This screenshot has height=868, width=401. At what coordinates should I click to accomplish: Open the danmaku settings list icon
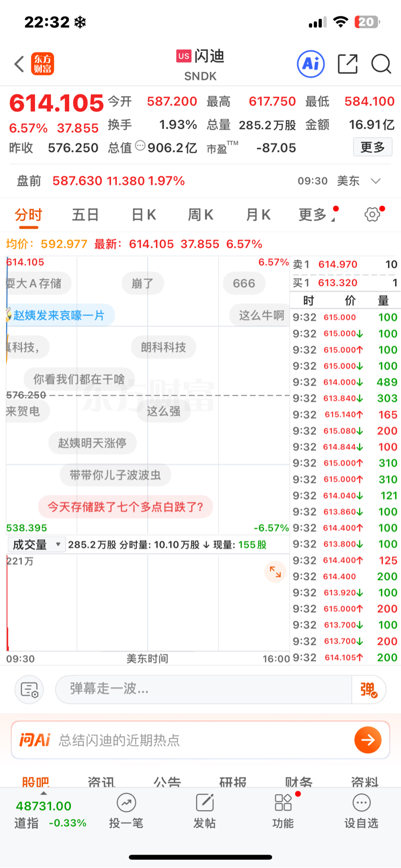coord(29,689)
